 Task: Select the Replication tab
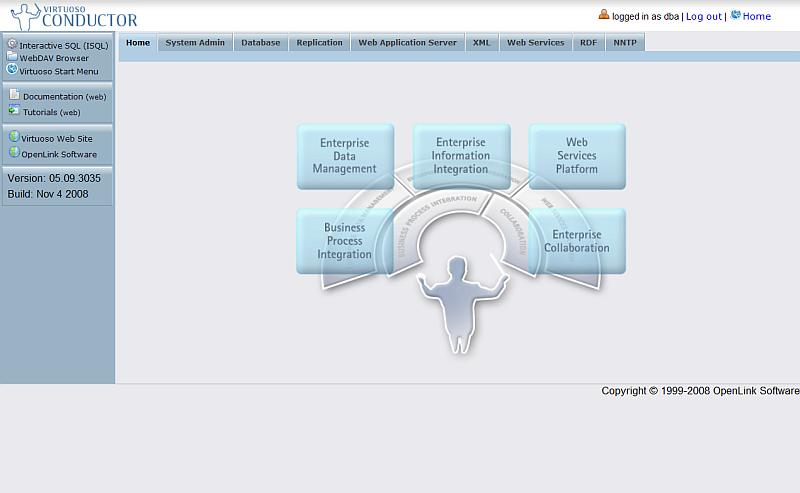(319, 42)
